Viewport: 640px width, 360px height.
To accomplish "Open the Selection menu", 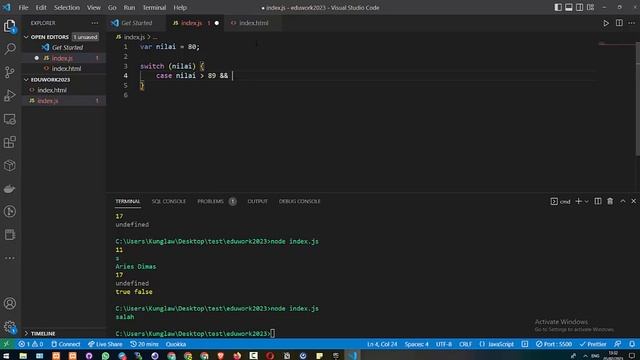I will coord(67,7).
